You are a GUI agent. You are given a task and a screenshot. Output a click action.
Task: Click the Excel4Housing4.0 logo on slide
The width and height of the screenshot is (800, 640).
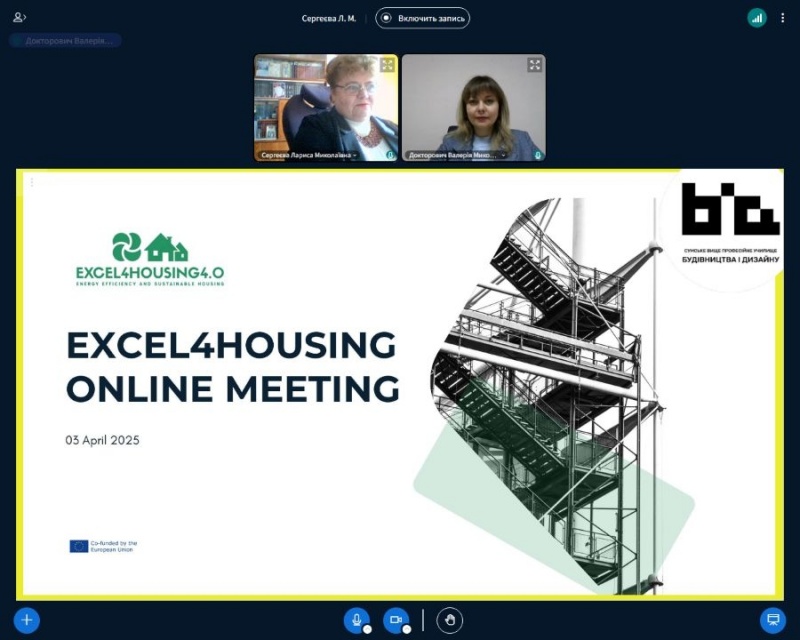click(150, 260)
